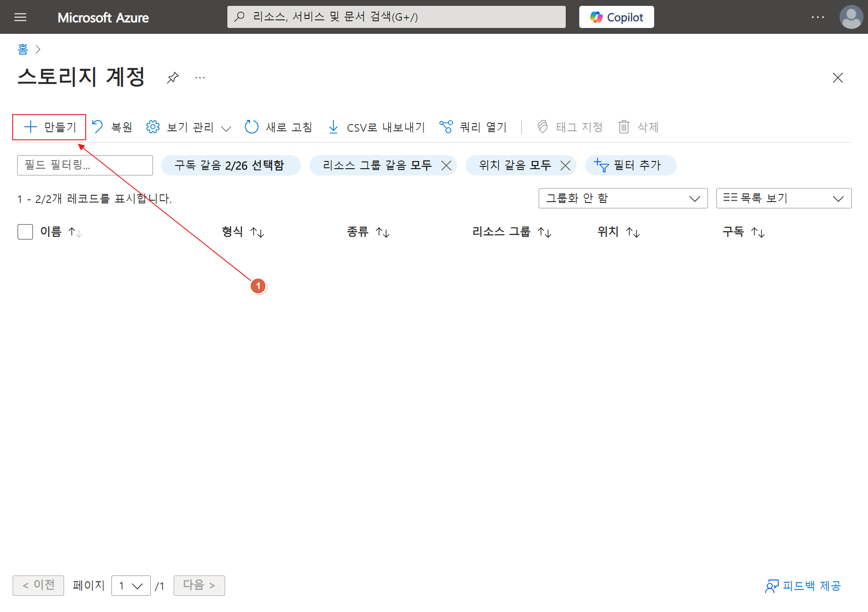
Task: Open the 그룹화 안 함 dropdown
Action: (623, 198)
